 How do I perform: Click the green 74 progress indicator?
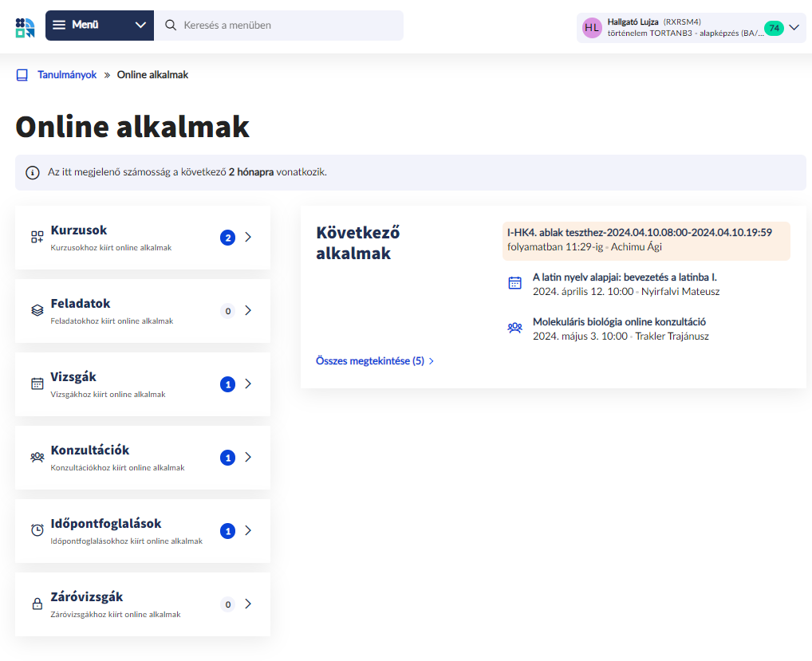[772, 28]
